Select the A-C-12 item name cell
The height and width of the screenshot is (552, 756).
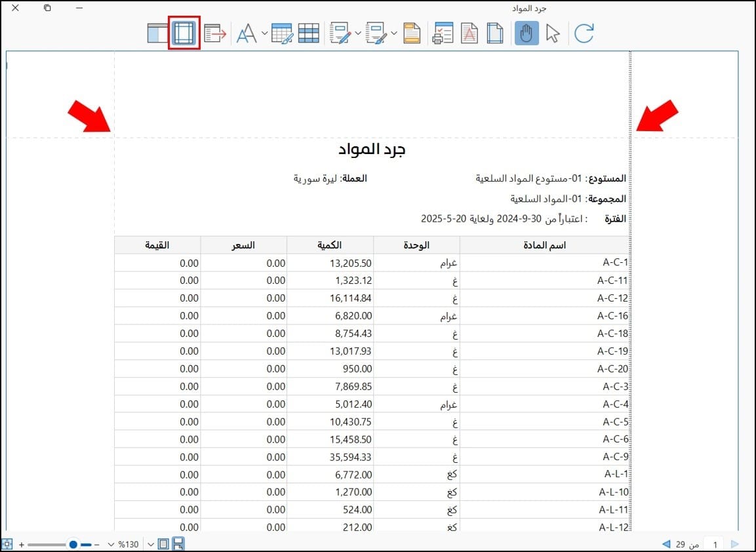pyautogui.click(x=544, y=298)
